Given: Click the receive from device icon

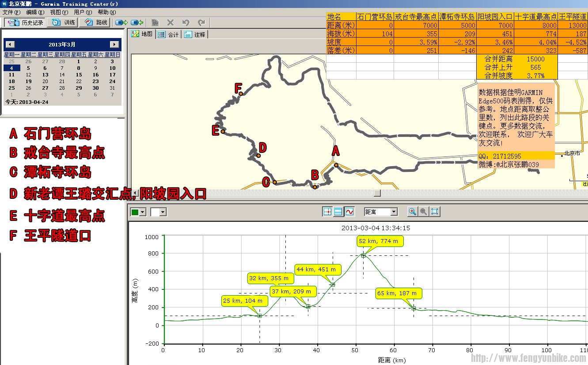Looking at the screenshot, I should (x=137, y=22).
